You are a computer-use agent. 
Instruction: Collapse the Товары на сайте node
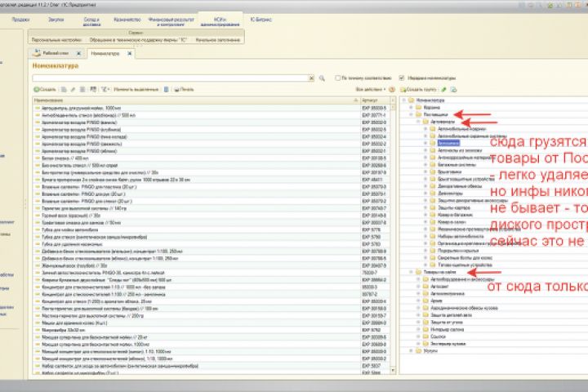point(412,272)
